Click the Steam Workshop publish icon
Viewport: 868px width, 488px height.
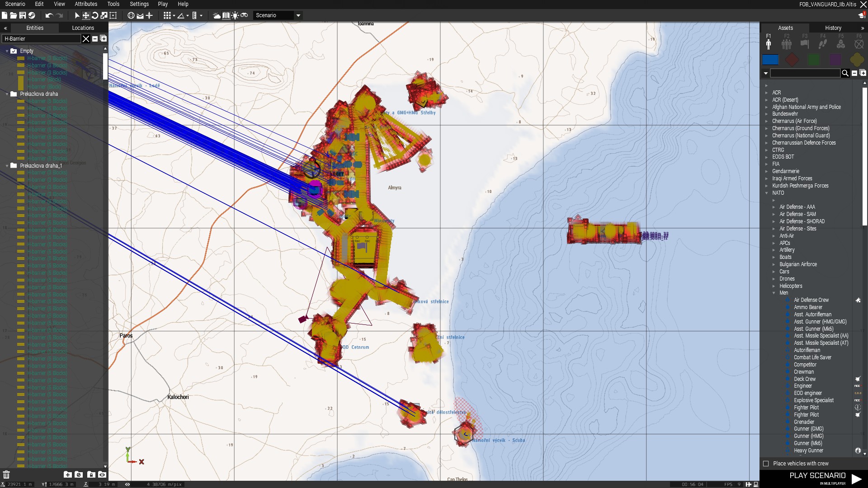[x=32, y=15]
